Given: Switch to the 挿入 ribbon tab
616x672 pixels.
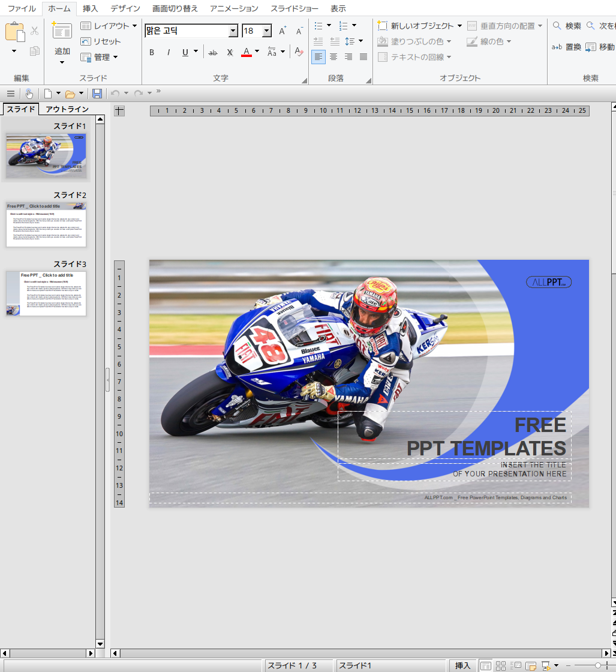Looking at the screenshot, I should 90,8.
